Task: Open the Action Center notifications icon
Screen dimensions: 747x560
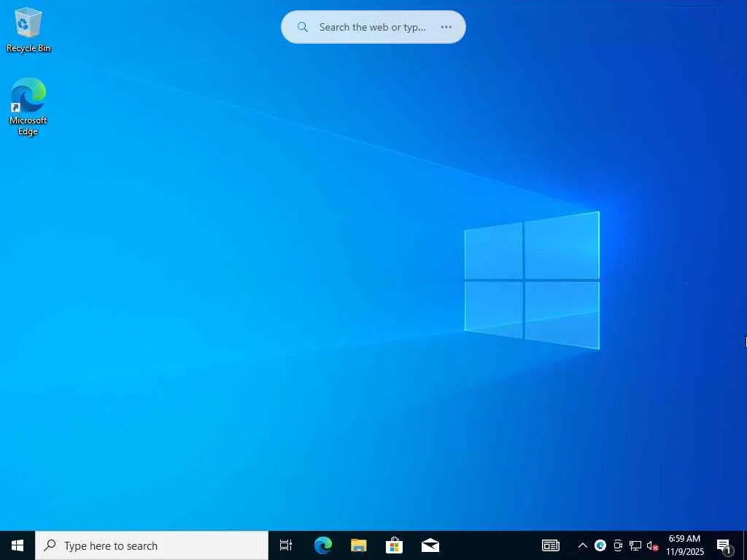Action: click(724, 545)
